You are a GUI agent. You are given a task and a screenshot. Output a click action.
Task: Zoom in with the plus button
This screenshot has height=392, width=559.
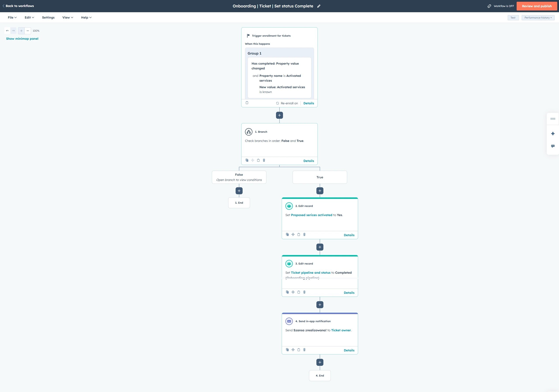[21, 31]
